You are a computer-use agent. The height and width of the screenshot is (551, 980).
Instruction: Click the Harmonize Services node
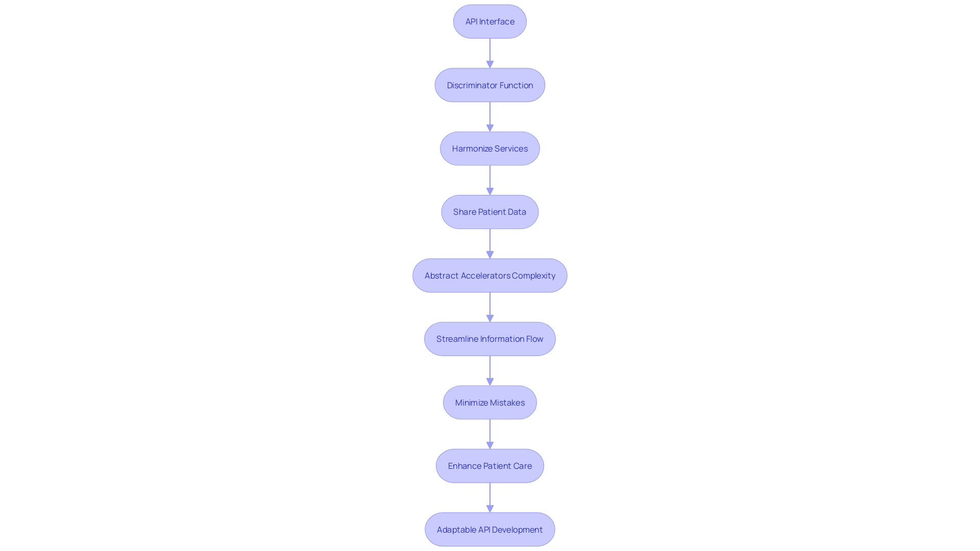[490, 148]
